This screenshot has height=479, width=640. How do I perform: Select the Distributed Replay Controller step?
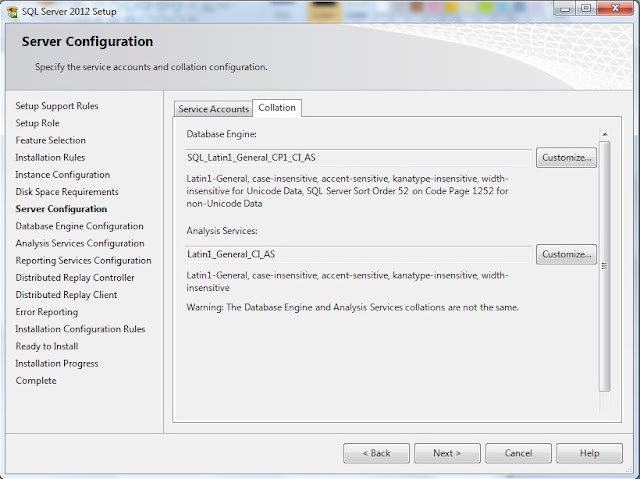click(x=75, y=277)
